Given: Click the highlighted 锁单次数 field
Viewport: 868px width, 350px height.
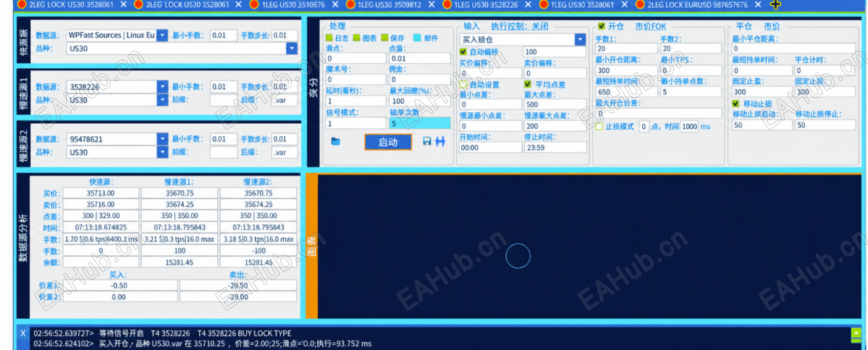Looking at the screenshot, I should pyautogui.click(x=420, y=123).
